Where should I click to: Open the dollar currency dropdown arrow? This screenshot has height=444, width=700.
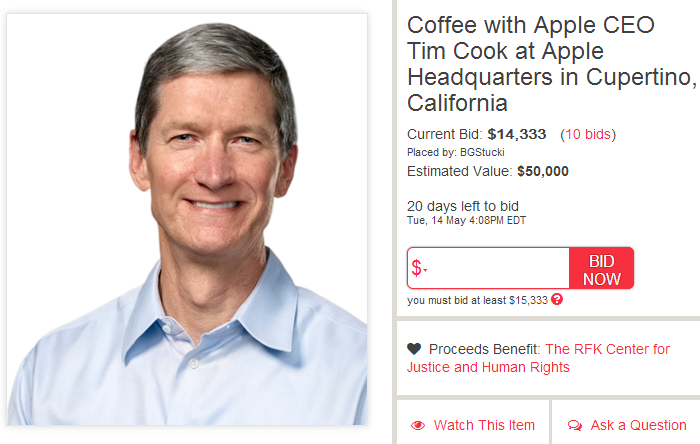click(x=425, y=270)
